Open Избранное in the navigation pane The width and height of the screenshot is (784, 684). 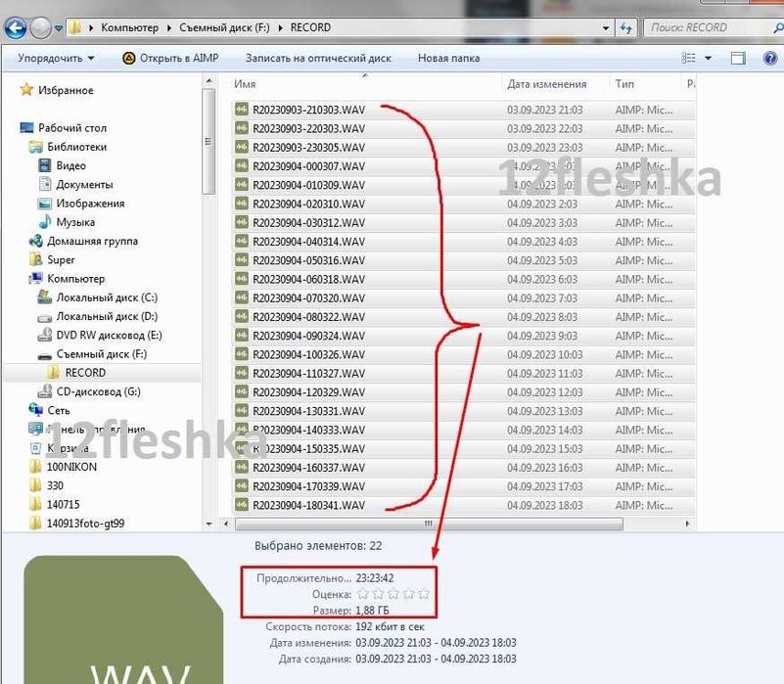coord(57,90)
